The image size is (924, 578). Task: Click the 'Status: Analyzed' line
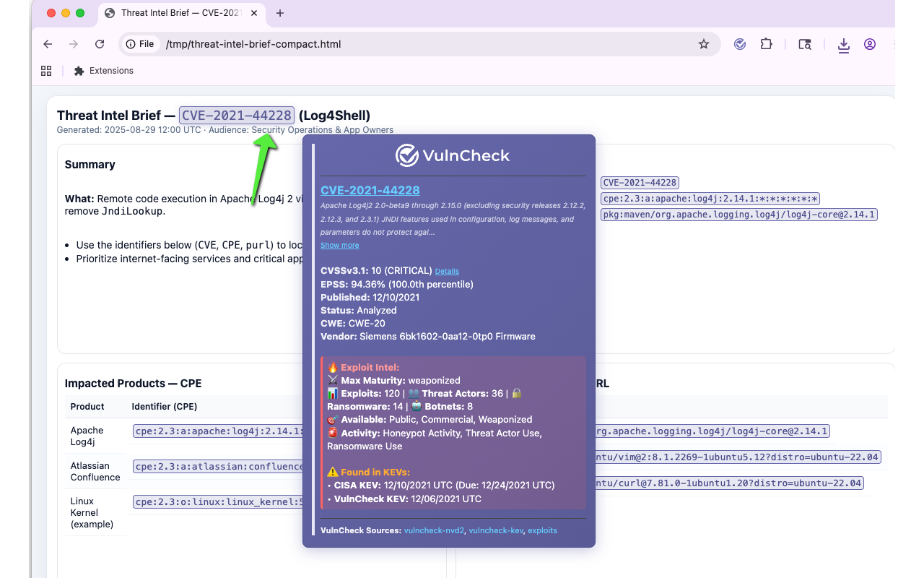359,310
